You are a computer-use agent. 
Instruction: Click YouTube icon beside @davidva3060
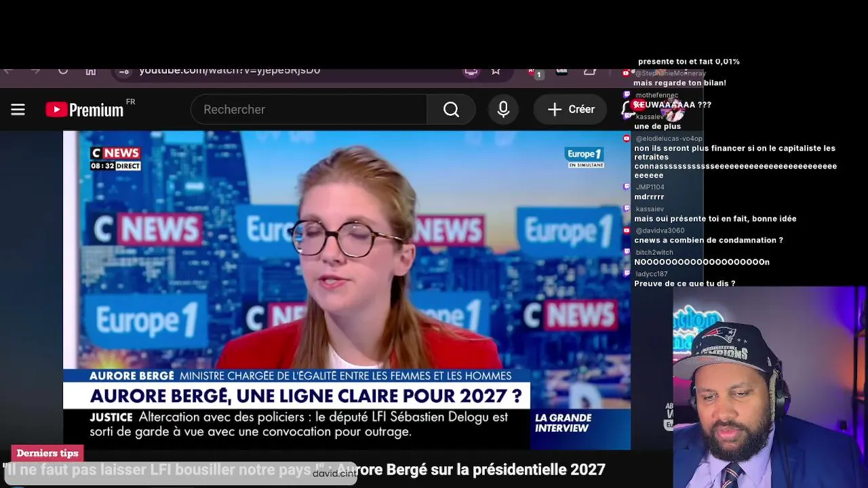point(627,230)
